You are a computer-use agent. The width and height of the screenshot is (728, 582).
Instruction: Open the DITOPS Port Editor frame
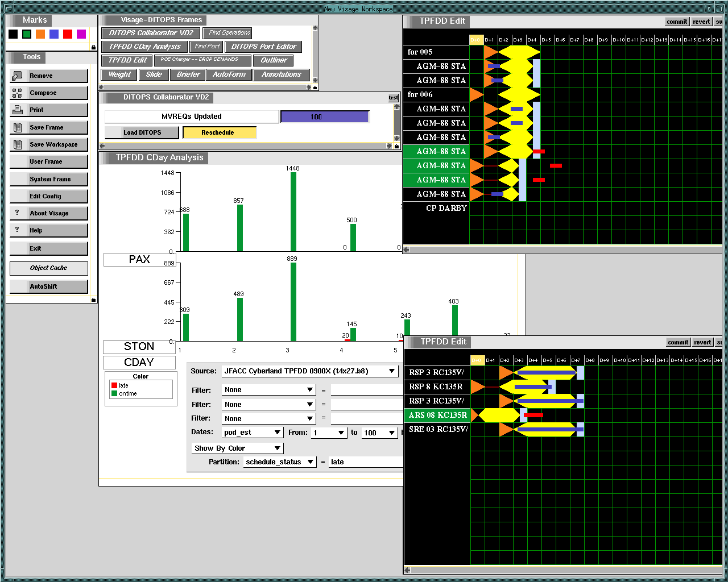click(263, 47)
